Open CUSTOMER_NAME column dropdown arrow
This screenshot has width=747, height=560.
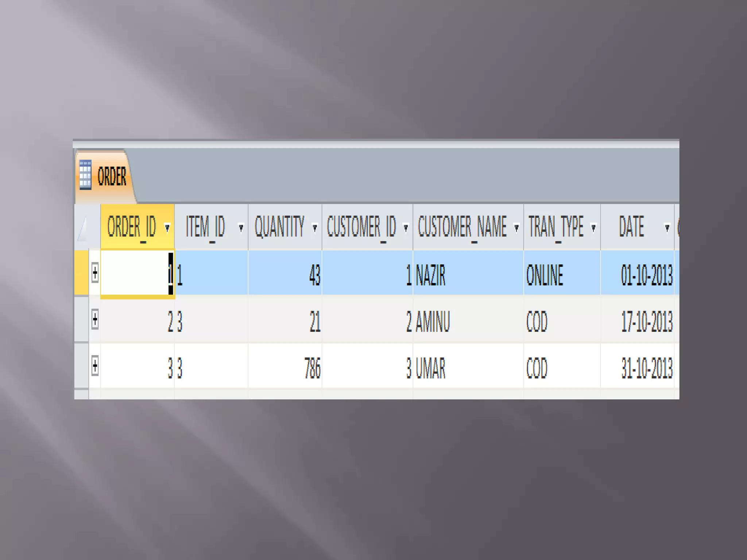point(516,228)
